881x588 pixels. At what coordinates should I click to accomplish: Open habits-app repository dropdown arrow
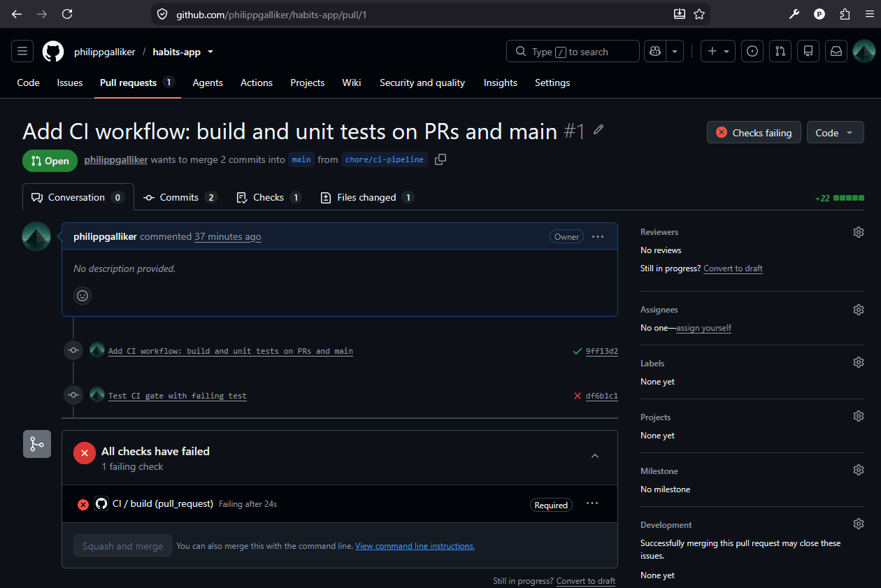pyautogui.click(x=210, y=52)
